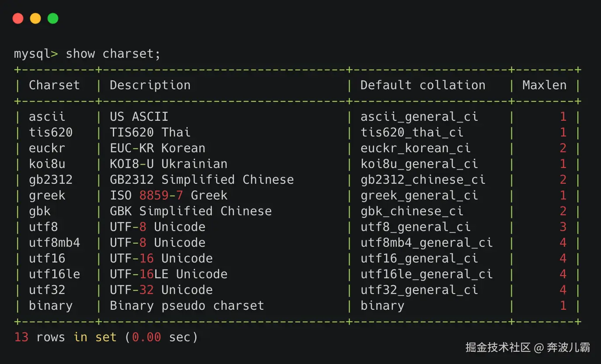
Task: Click the 'EUC-KR Korean' description
Action: point(157,148)
